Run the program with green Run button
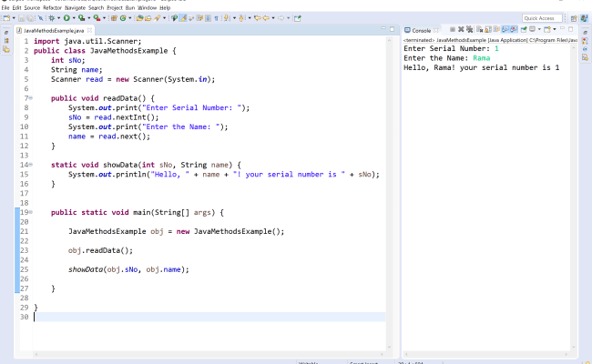This screenshot has width=592, height=364. [66, 18]
